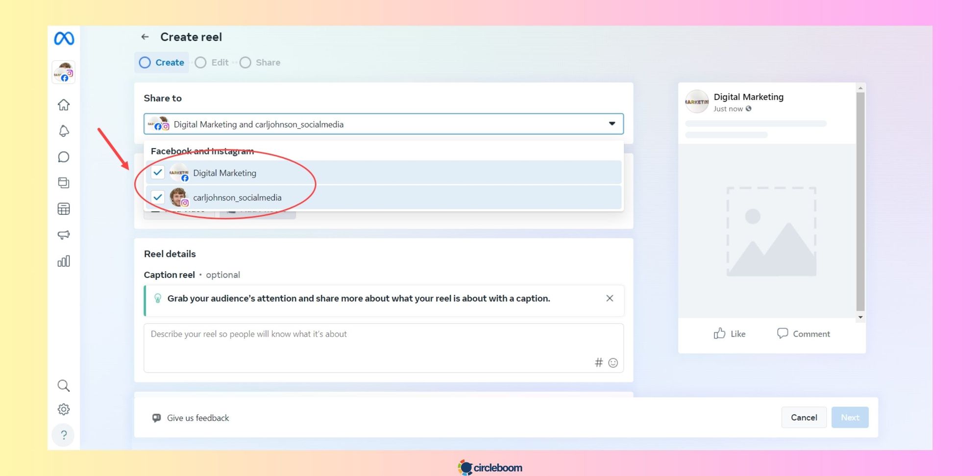Screen dimensions: 980x476
Task: Uncheck the carljohnson_socialmedia checkbox
Action: click(158, 197)
